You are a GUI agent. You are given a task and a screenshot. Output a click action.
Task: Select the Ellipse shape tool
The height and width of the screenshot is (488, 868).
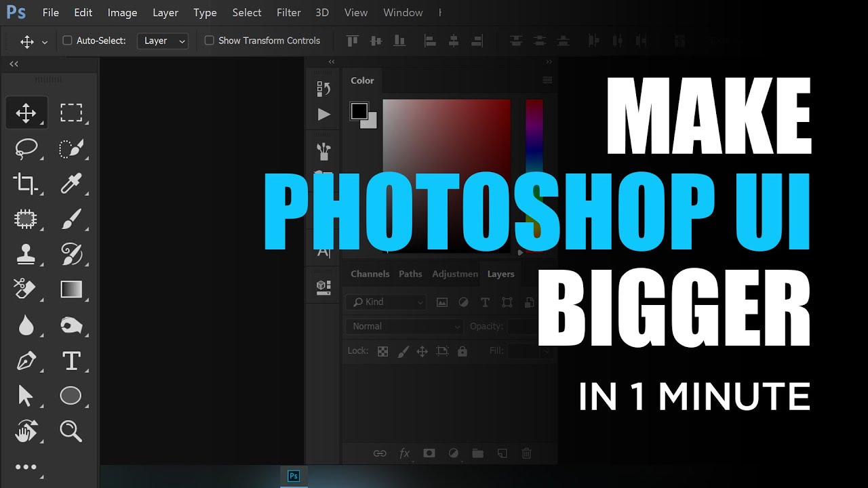pos(71,396)
